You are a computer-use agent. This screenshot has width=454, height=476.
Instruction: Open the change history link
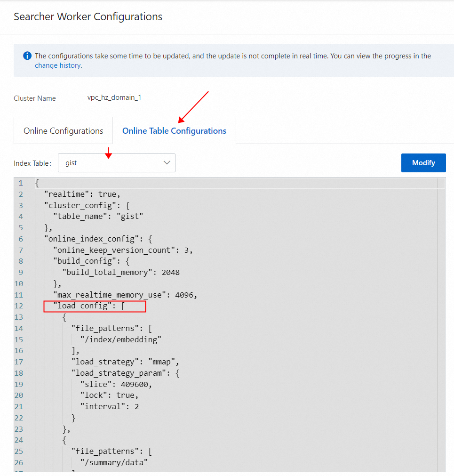tap(57, 65)
